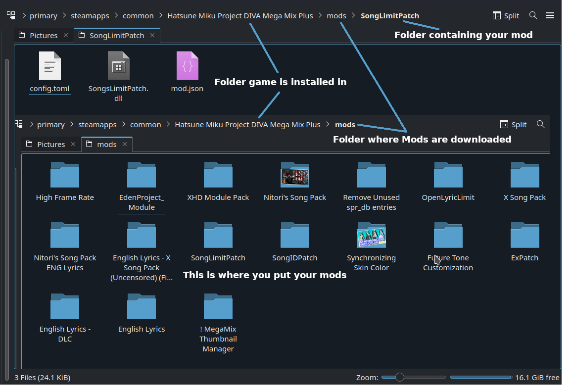Close the mods tab
This screenshot has width=571, height=392.
[125, 144]
